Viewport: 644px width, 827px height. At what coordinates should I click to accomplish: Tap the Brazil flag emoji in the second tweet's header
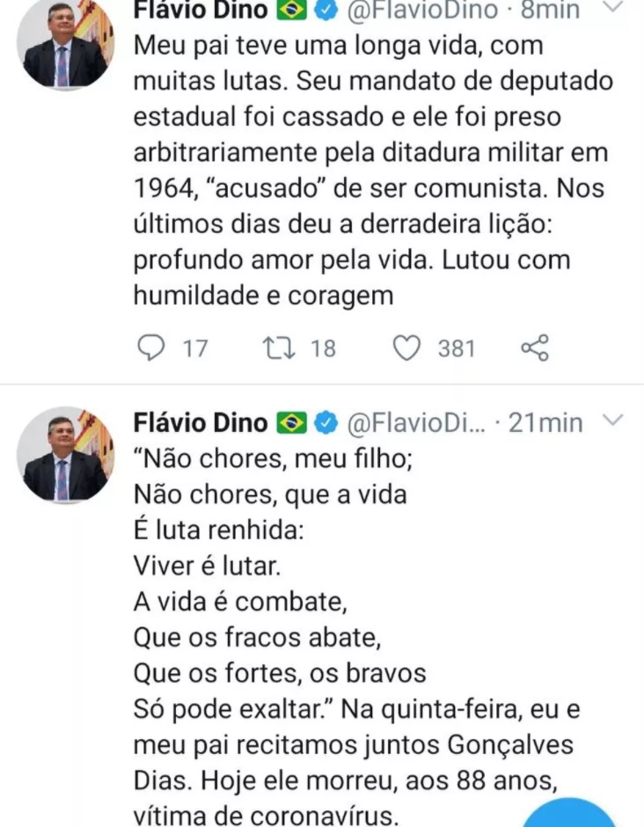294,423
